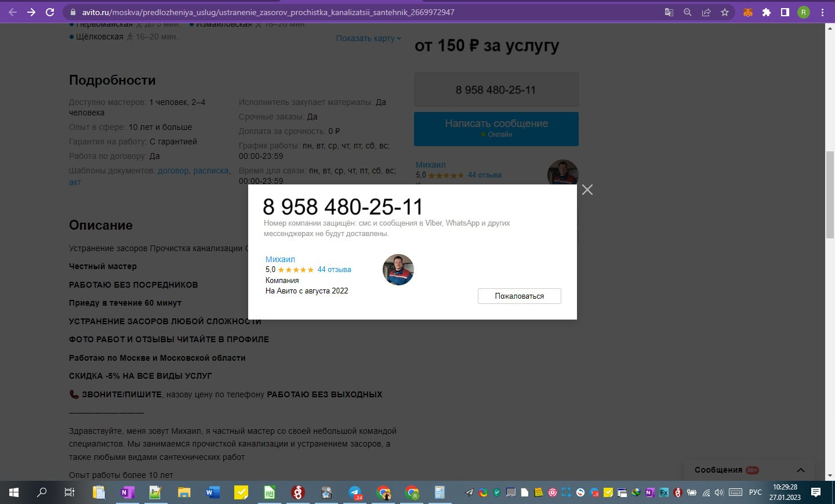
Task: Click Михаил's avatar photo in the popup
Action: (x=398, y=270)
